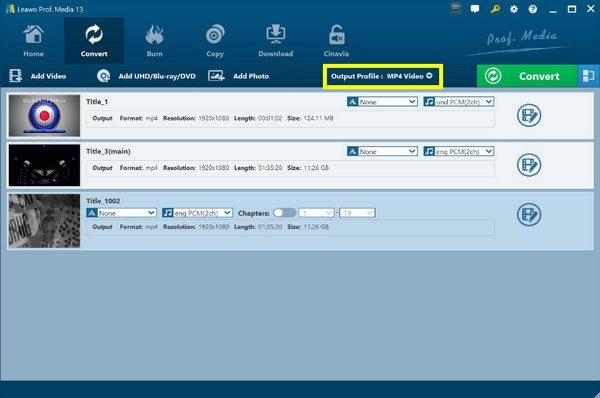Click the Add Photo picture icon

click(x=216, y=76)
